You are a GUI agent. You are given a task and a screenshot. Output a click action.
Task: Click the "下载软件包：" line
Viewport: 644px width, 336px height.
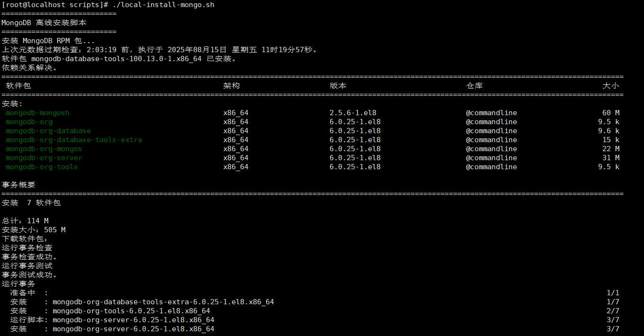click(25, 239)
